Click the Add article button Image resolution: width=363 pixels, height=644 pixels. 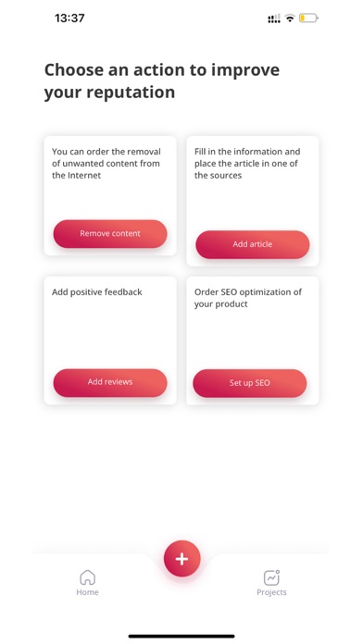[x=253, y=244]
